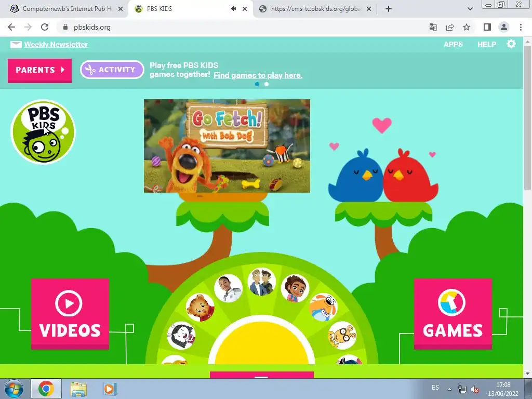
Task: Open the settings gear icon
Action: [x=511, y=44]
